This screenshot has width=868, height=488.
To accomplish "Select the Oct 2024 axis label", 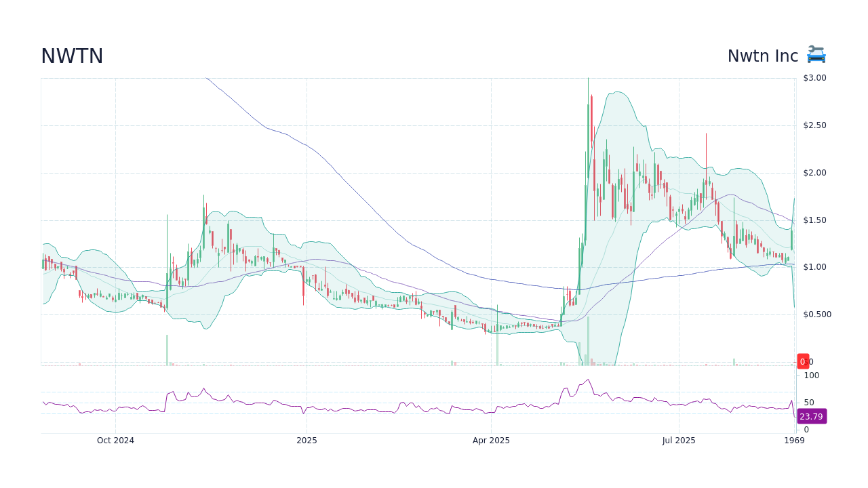I will coord(117,440).
